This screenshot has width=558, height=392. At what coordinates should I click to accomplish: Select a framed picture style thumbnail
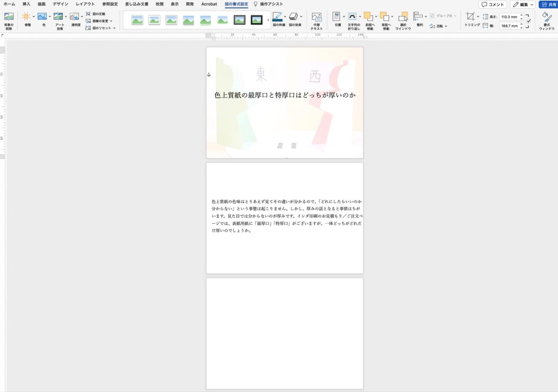click(239, 20)
